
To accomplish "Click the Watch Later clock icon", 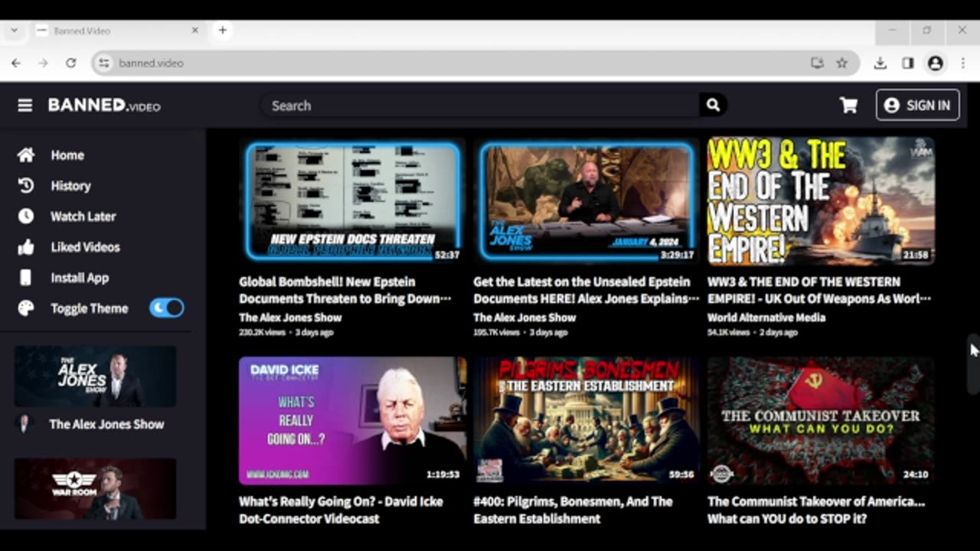I will tap(26, 216).
